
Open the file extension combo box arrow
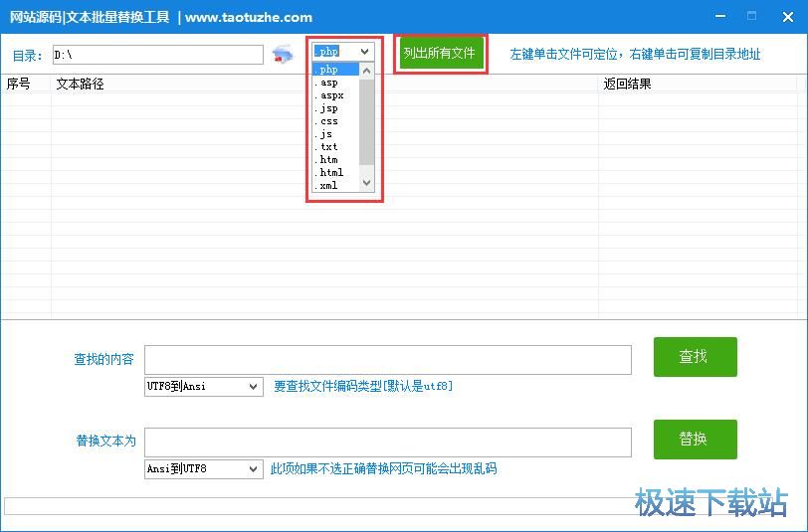click(x=365, y=52)
